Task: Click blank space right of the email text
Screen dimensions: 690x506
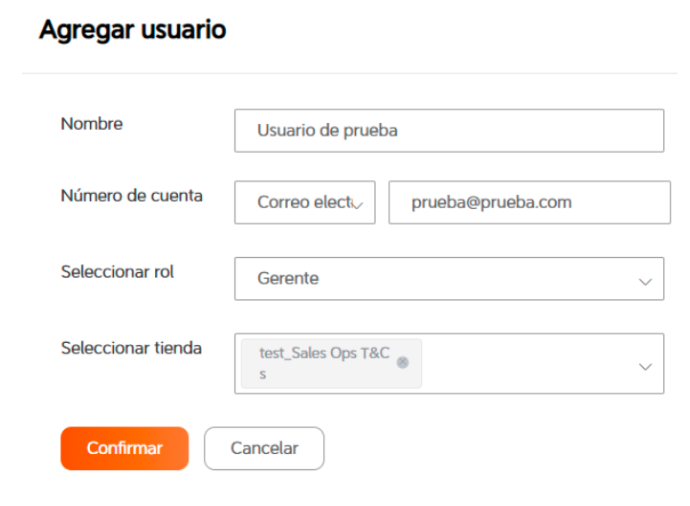Action: (x=620, y=202)
